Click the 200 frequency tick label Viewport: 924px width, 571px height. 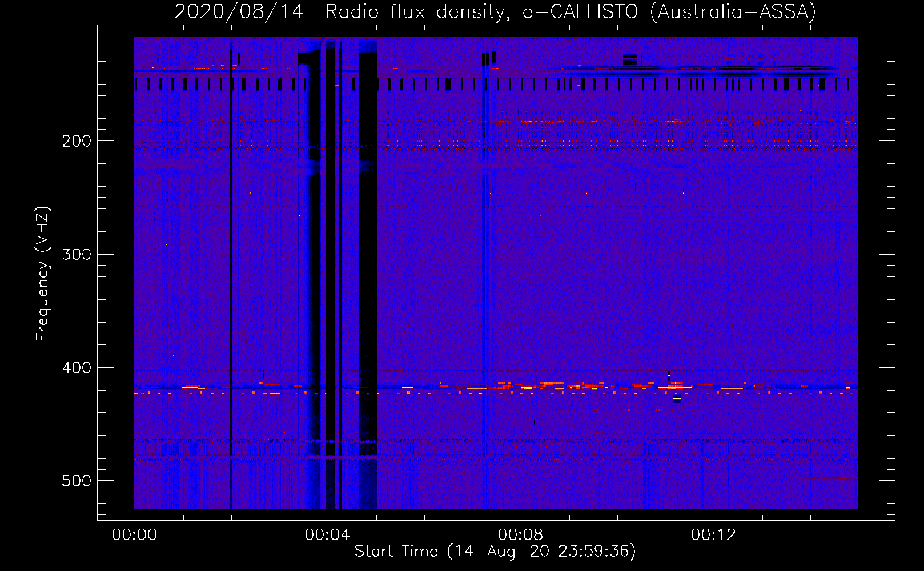[x=77, y=141]
